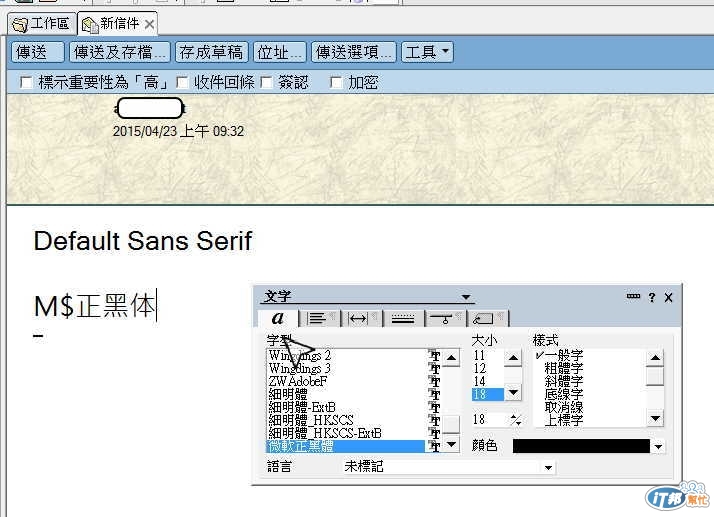
Task: Toggle 上標字 superscript style
Action: pyautogui.click(x=564, y=420)
